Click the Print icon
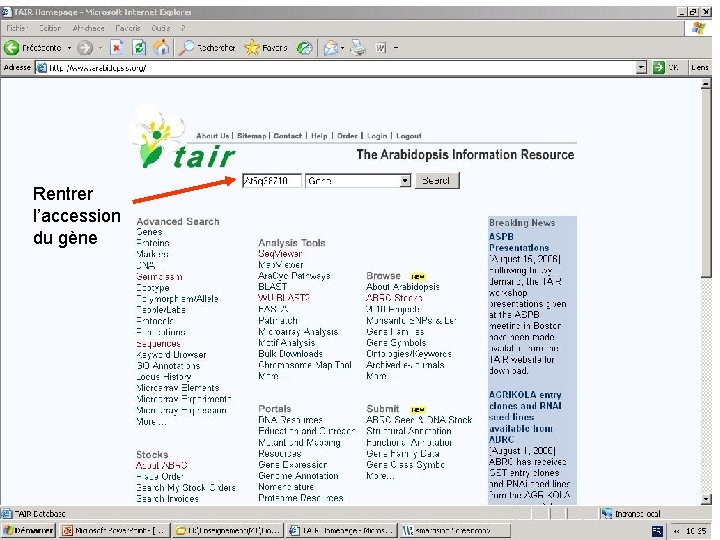 click(358, 48)
